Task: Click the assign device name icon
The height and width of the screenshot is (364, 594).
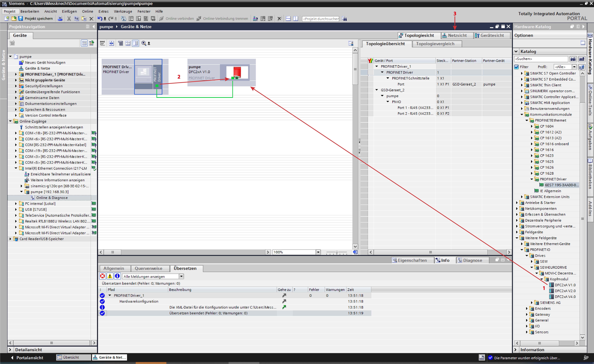Action: pyautogui.click(x=103, y=43)
